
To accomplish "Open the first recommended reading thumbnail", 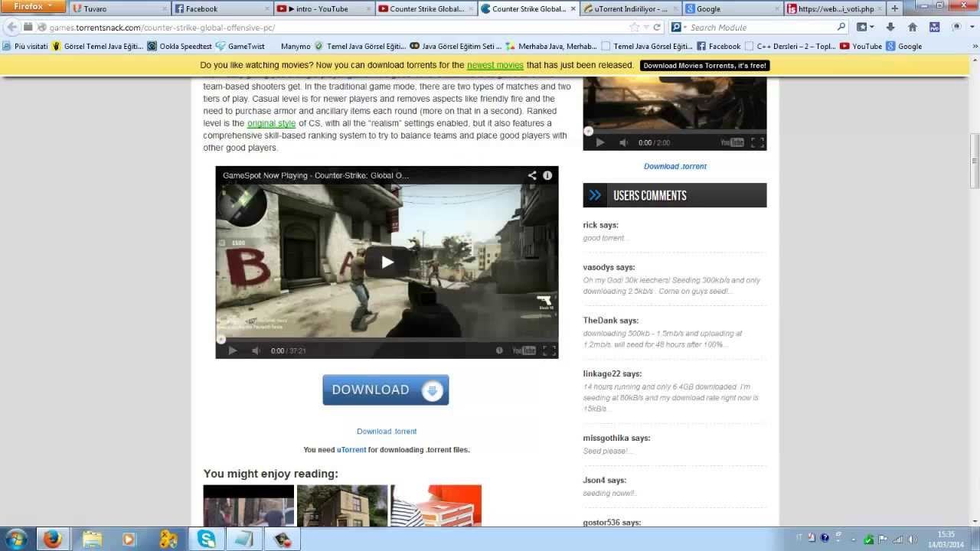I will pos(248,505).
